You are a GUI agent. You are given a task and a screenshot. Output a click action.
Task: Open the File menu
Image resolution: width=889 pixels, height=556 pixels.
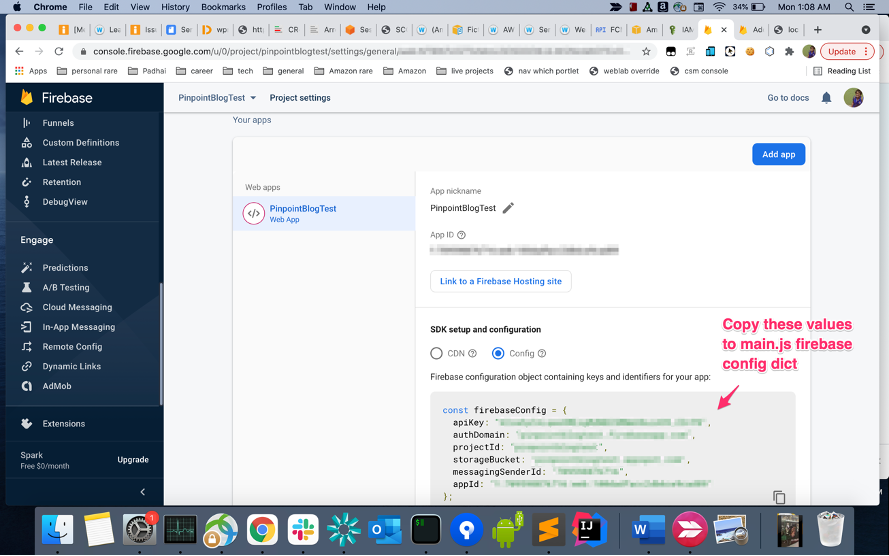(85, 7)
